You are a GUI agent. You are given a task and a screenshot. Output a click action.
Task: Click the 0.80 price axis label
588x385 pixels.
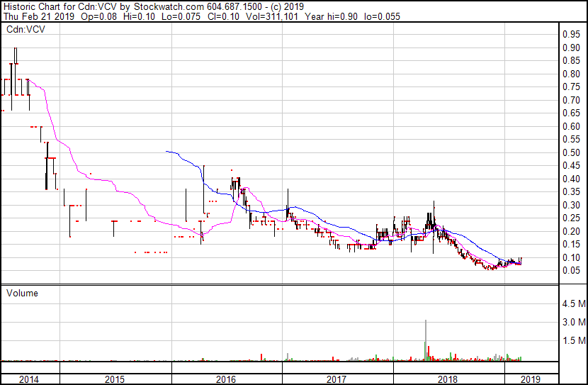point(571,74)
